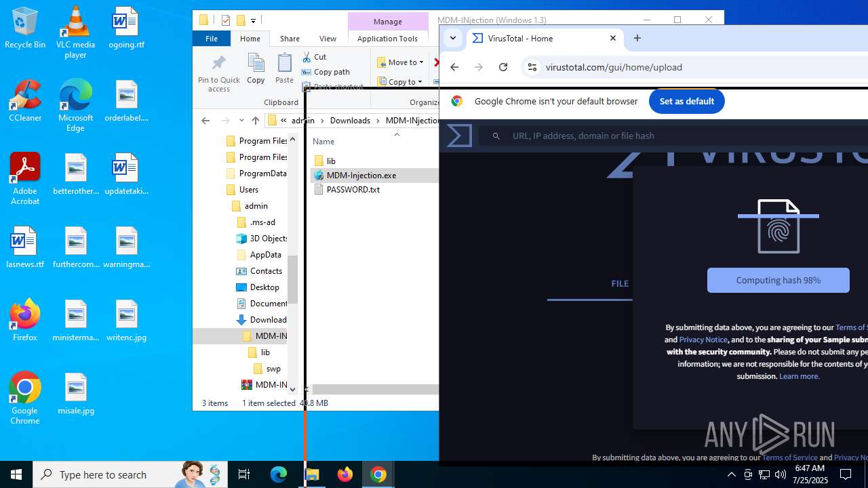Open Microsoft Edge desktop shortcut
Image resolution: width=868 pixels, height=488 pixels.
75,106
